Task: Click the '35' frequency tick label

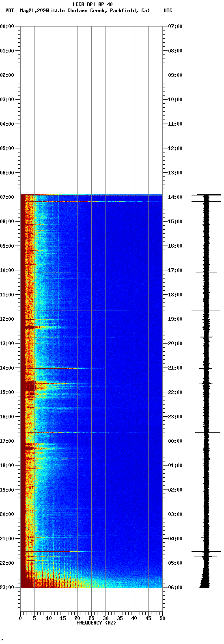Action: click(x=120, y=618)
